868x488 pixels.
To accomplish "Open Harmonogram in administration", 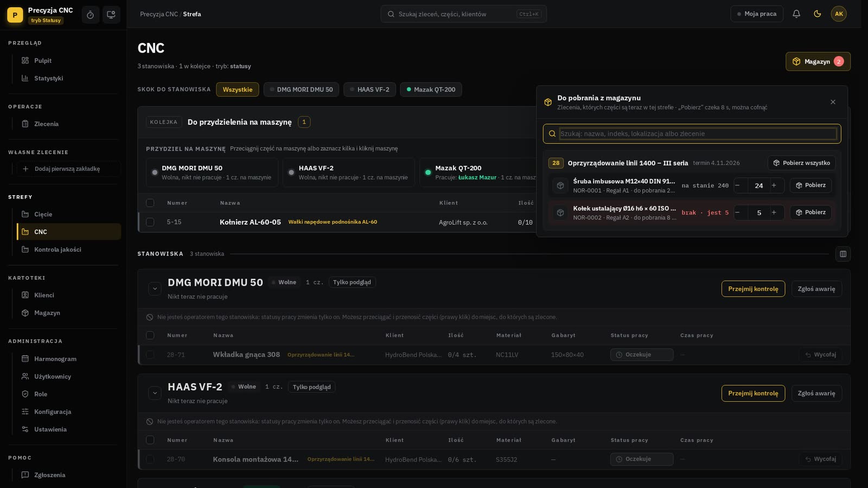I will pos(69,359).
